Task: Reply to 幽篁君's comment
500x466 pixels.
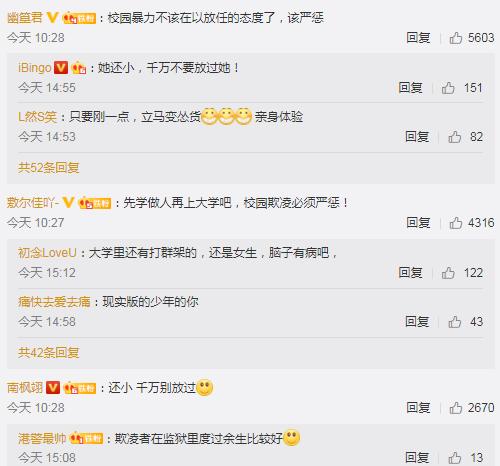Action: [418, 38]
